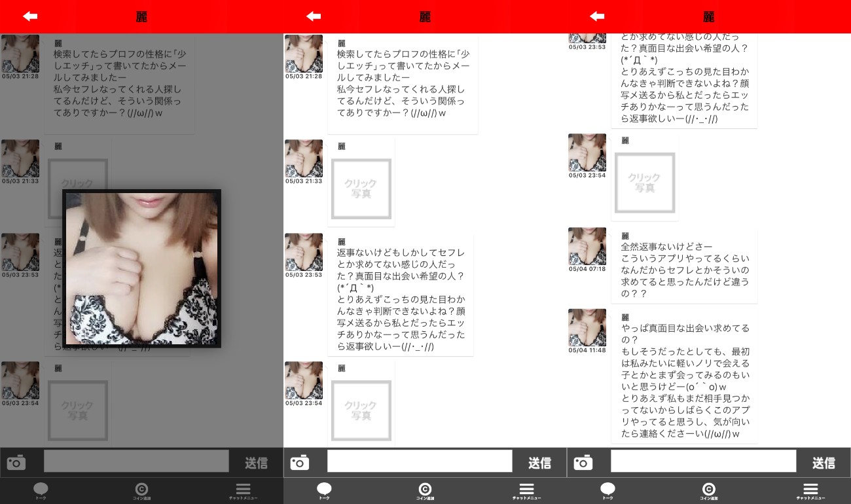Viewport: 851px width, 504px height.
Task: Click the sender avatar dated 05/04 11:48
Action: pos(587,328)
